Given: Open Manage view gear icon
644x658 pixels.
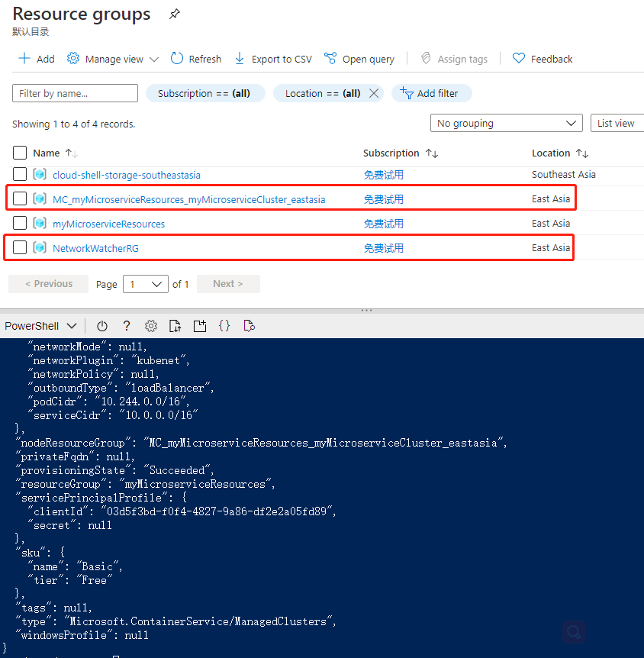Looking at the screenshot, I should point(73,58).
